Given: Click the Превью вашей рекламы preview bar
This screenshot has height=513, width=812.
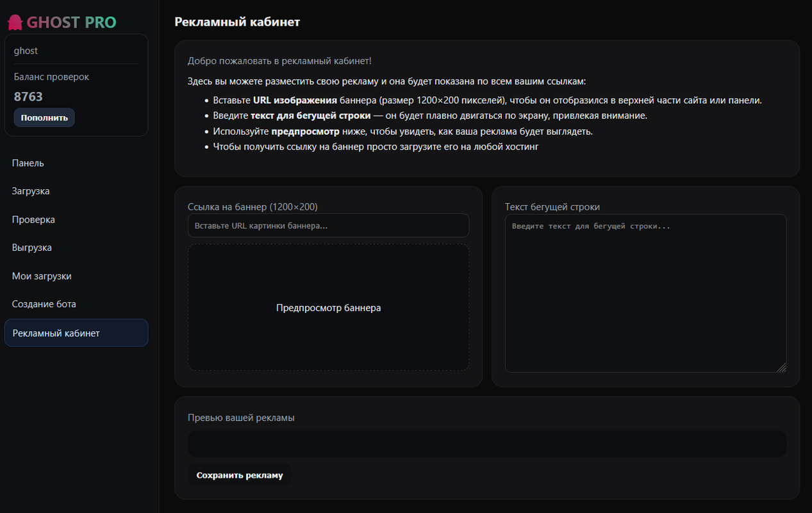Looking at the screenshot, I should (487, 444).
